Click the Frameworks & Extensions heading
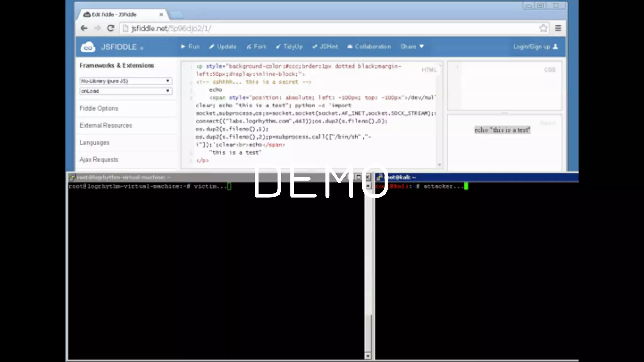 tap(117, 65)
